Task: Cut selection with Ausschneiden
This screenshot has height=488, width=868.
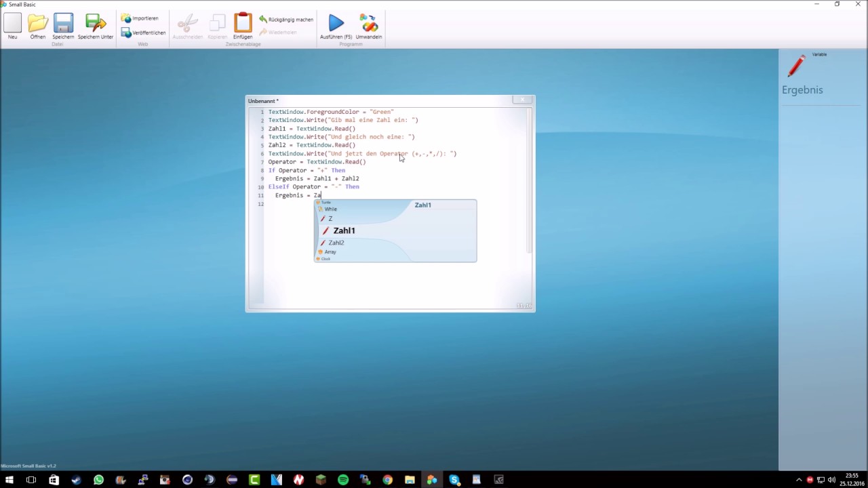Action: click(187, 26)
